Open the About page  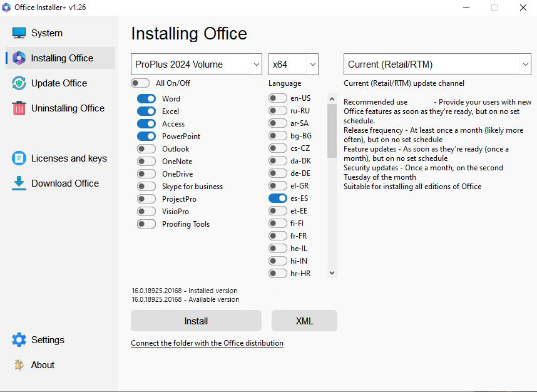click(60, 365)
